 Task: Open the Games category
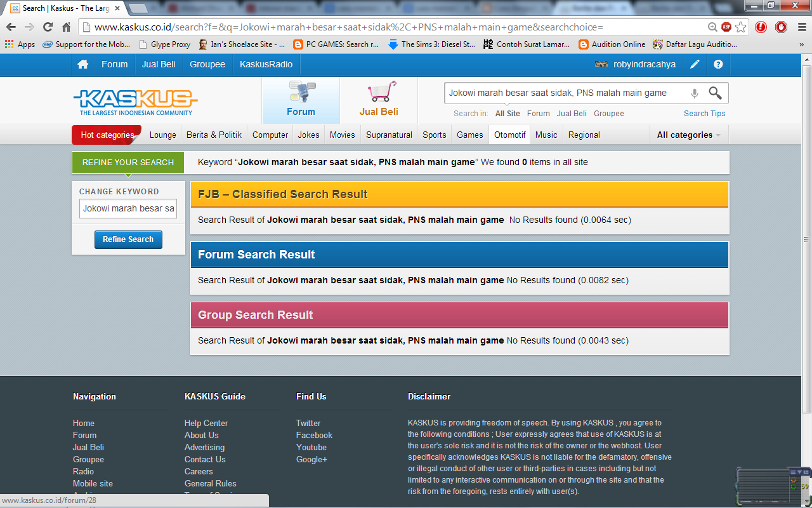tap(470, 135)
